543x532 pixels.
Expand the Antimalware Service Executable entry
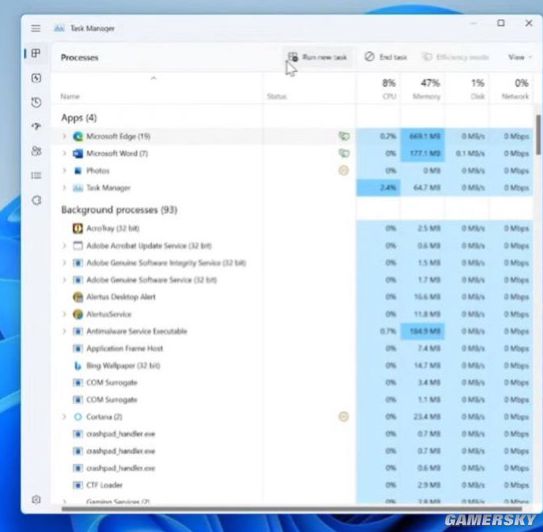pos(64,331)
